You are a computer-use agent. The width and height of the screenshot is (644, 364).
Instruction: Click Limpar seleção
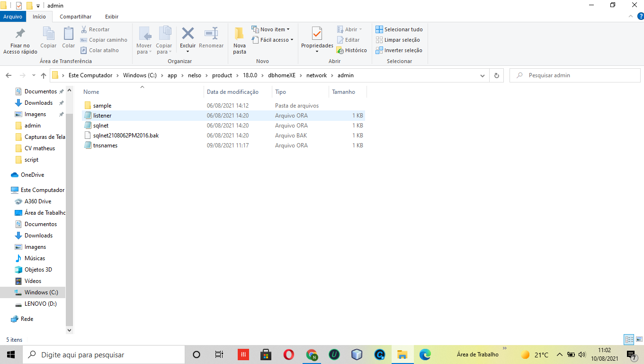point(398,40)
